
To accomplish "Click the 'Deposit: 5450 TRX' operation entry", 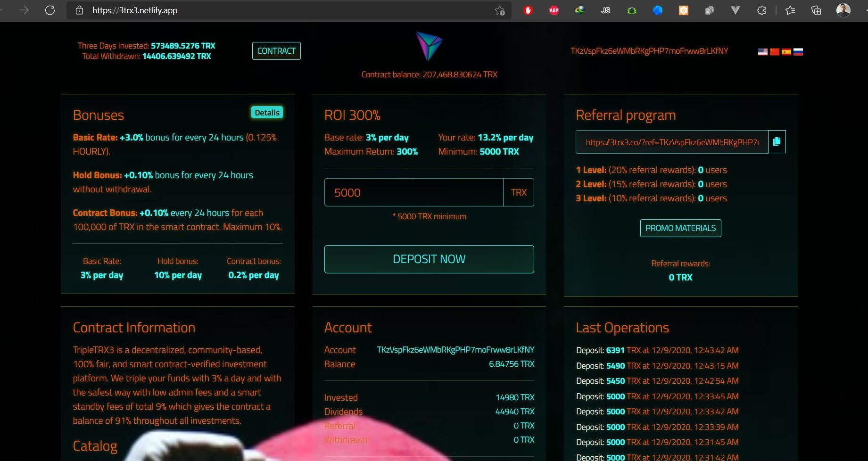I will (x=657, y=381).
